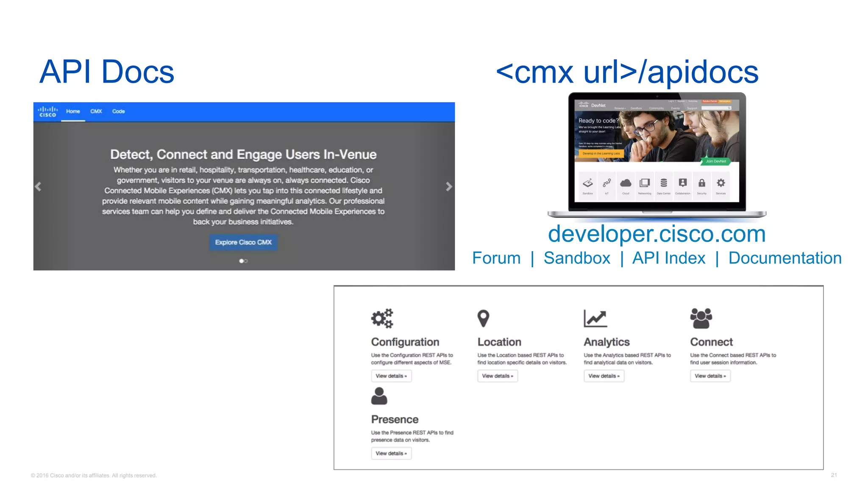Click the Documentation link

pos(785,258)
